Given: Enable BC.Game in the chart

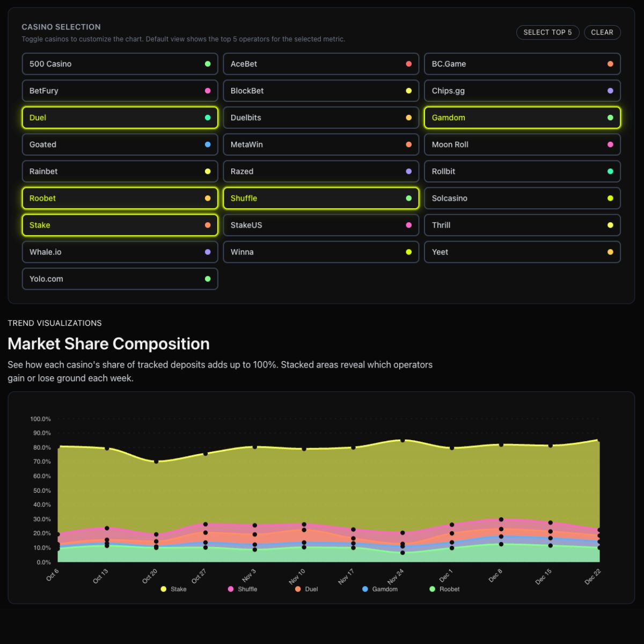Looking at the screenshot, I should [x=522, y=64].
